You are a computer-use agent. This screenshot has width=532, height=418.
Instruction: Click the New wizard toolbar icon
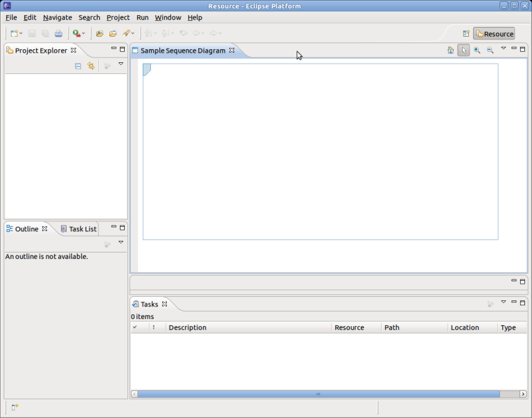14,33
